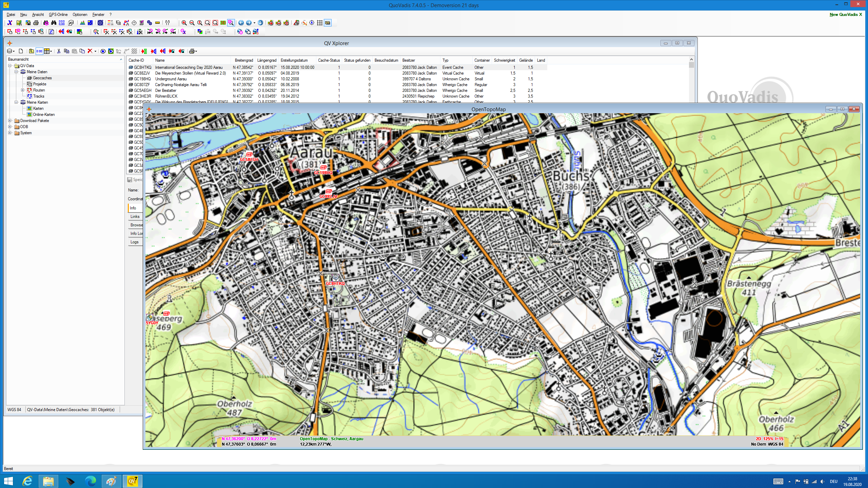Click the blue down arrow icon
868x488 pixels.
[x=260, y=23]
